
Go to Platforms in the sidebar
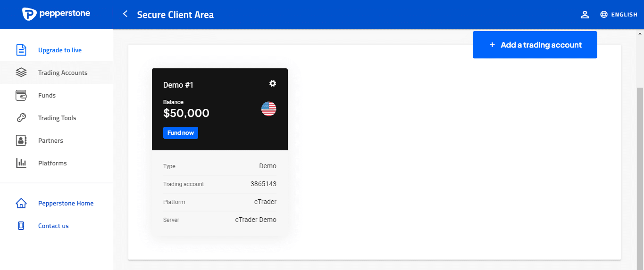pos(52,163)
